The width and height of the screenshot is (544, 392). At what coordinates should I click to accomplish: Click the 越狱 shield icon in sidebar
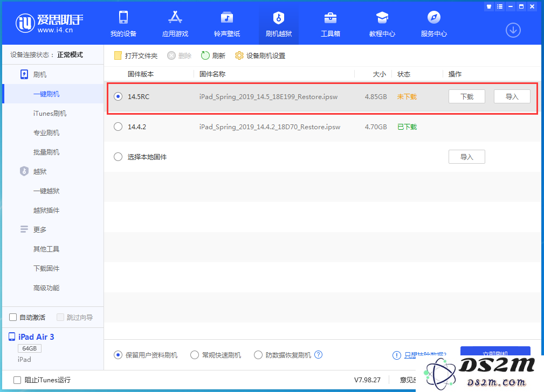click(24, 171)
